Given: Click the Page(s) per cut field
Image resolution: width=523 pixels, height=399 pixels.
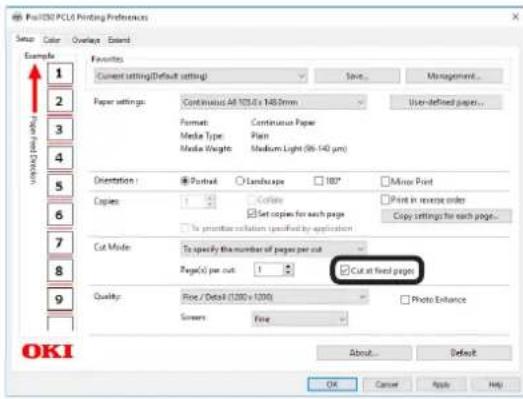Looking at the screenshot, I should pos(269,270).
